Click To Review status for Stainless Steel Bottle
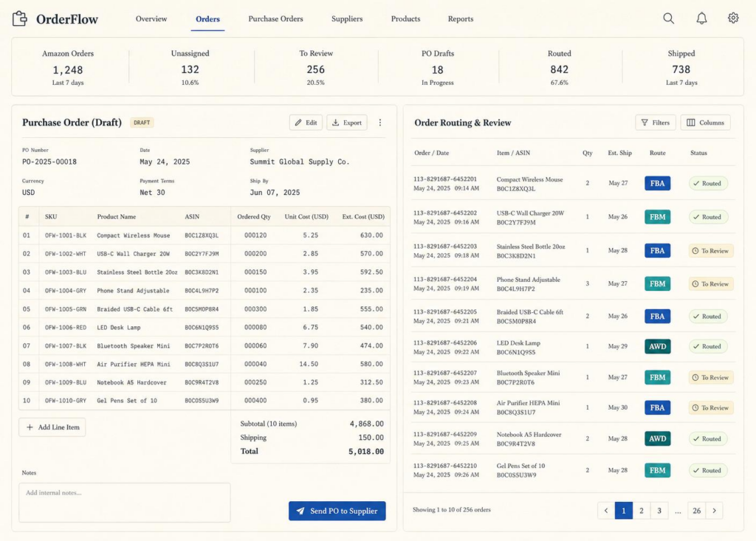The height and width of the screenshot is (541, 756). point(711,251)
